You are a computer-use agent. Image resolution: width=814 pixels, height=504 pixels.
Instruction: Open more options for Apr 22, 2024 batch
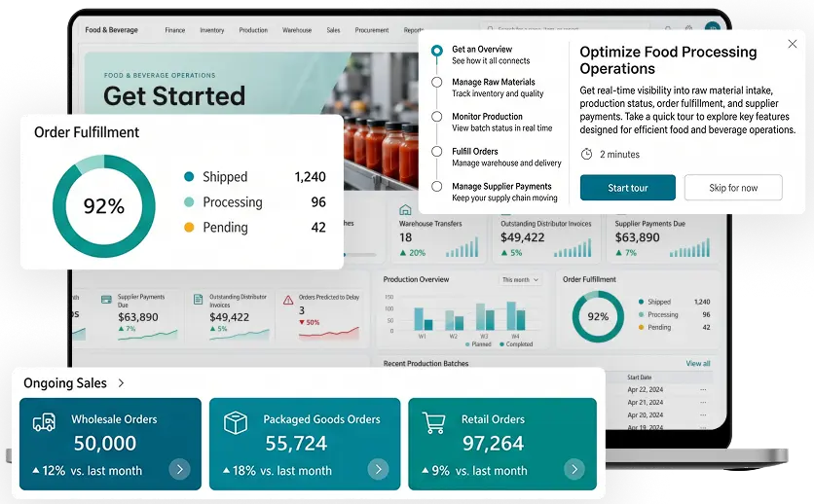tap(703, 389)
